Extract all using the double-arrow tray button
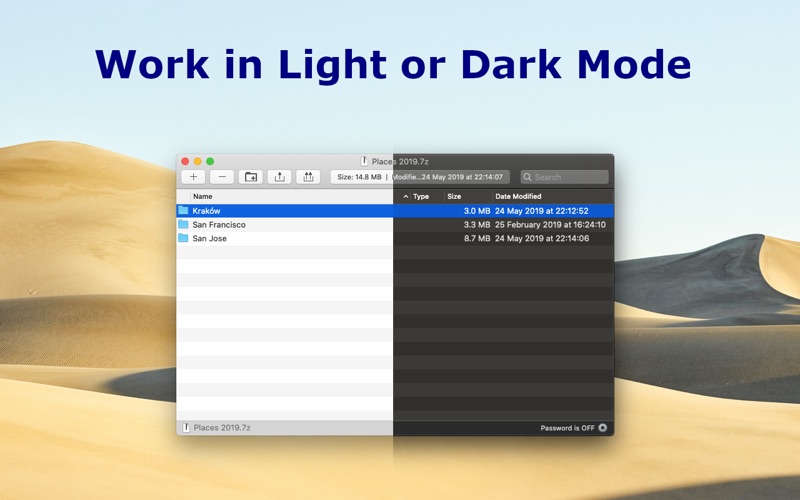Image resolution: width=800 pixels, height=500 pixels. 308,177
